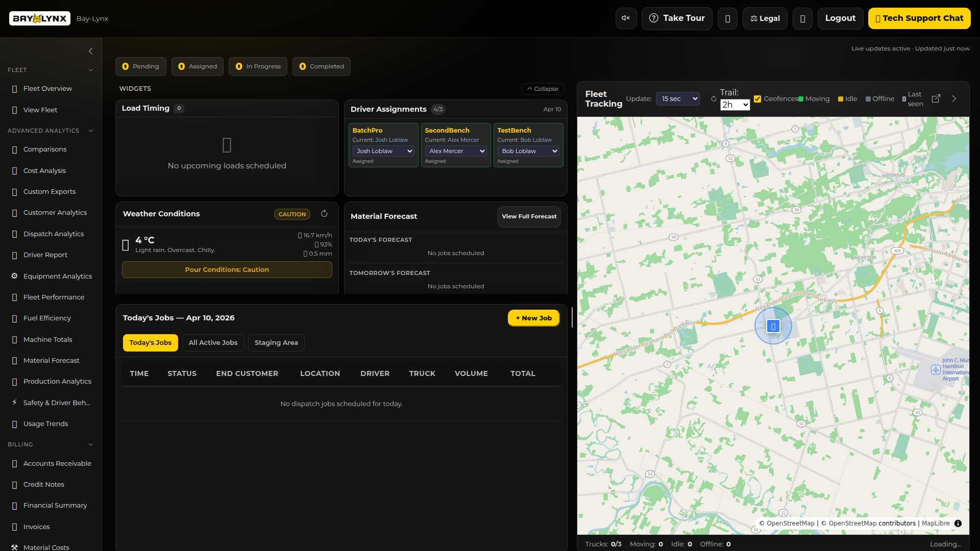Refresh the Fleet Tracking trail data
The width and height of the screenshot is (980, 551).
(714, 98)
